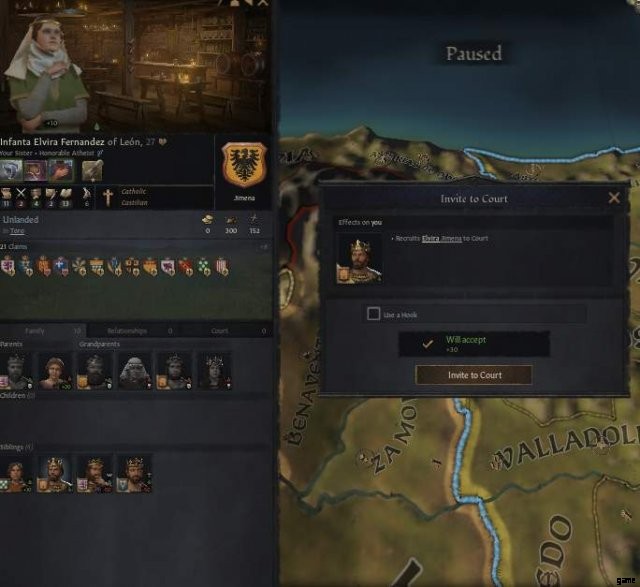
Task: Click the education trait icon with quill
Action: [x=92, y=170]
